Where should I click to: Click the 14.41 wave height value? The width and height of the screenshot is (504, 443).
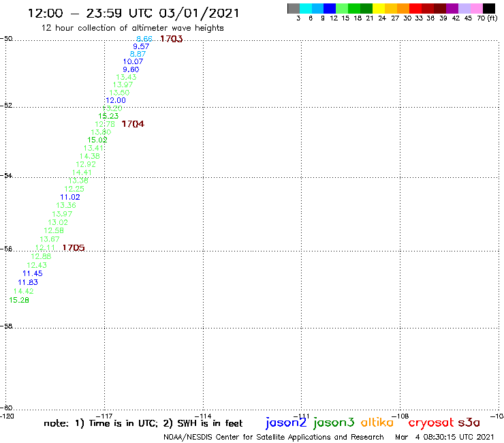pos(82,172)
